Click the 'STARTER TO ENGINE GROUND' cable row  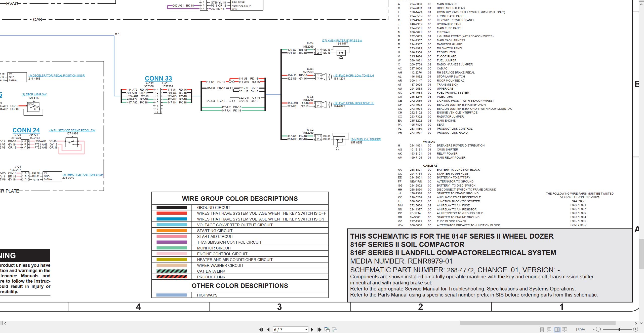pyautogui.click(x=438, y=217)
